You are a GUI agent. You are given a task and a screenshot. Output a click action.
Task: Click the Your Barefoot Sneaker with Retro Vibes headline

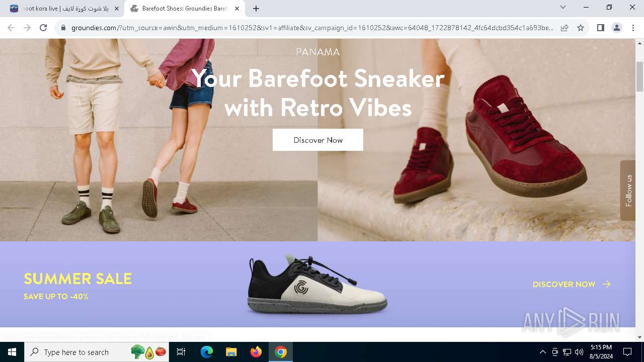click(x=318, y=93)
